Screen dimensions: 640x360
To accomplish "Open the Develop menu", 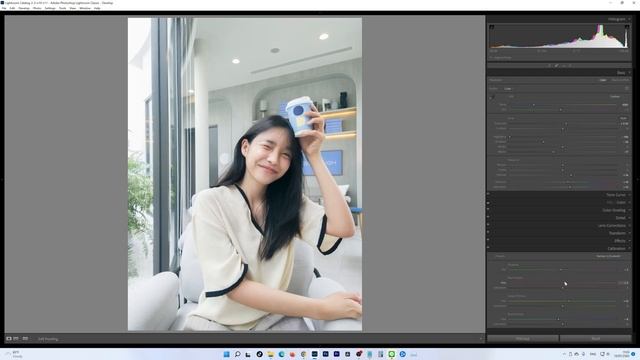I will click(24, 8).
